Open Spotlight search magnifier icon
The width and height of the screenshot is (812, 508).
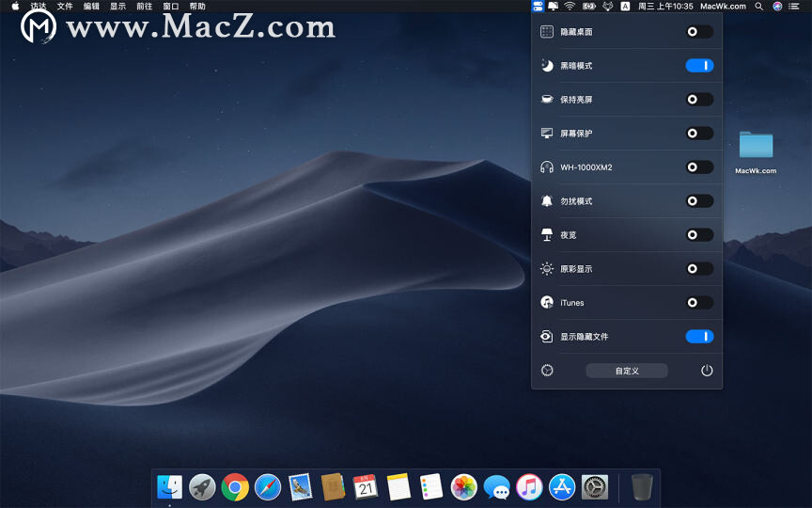pyautogui.click(x=758, y=7)
